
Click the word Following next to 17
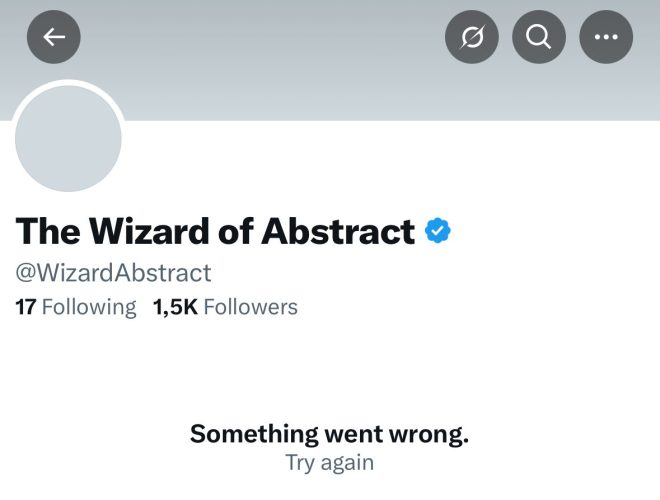coord(89,307)
